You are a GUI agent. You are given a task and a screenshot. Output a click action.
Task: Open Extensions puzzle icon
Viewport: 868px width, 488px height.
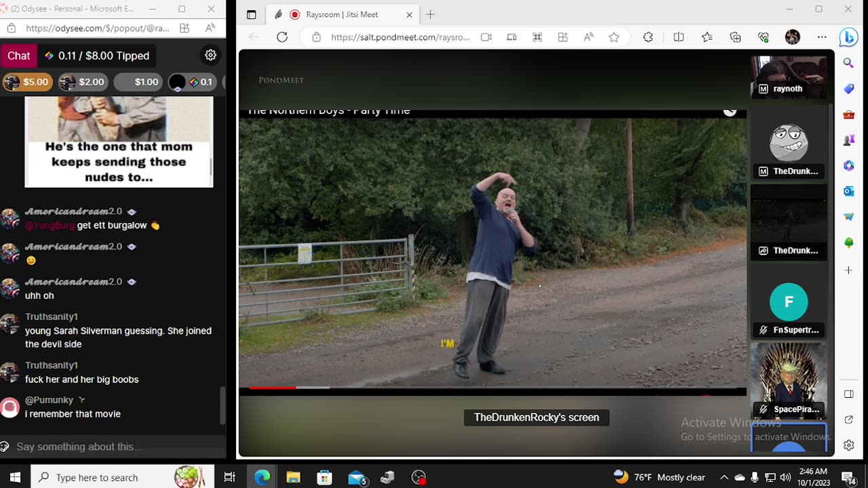(x=648, y=37)
